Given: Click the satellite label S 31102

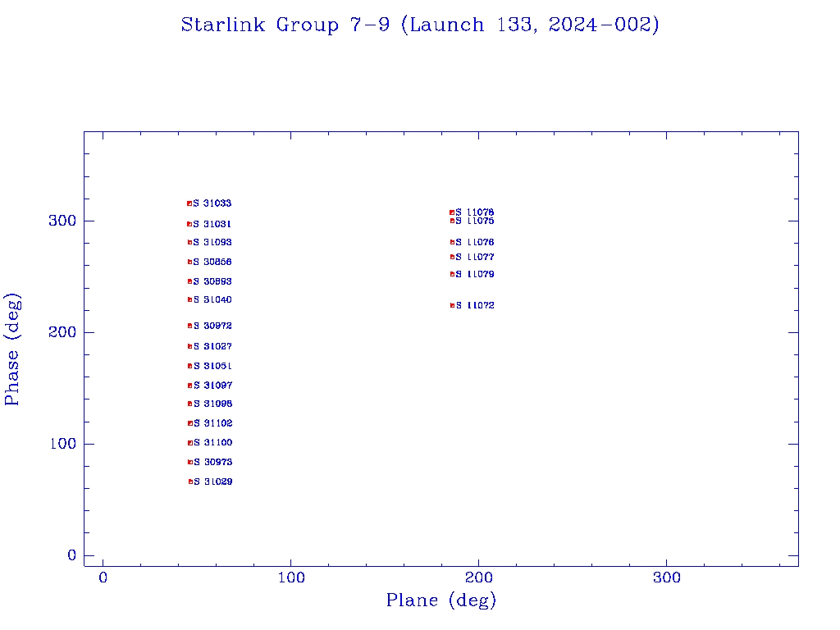Looking at the screenshot, I should 213,423.
